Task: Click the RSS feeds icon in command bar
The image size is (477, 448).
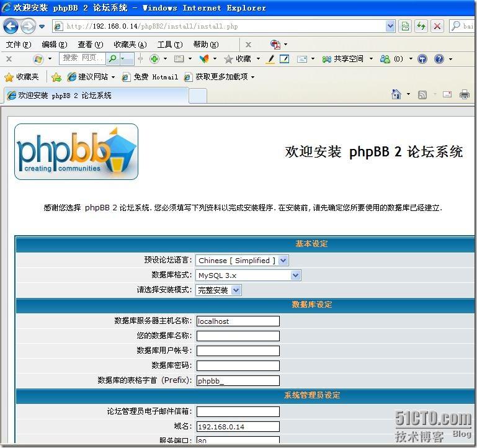Action: [422, 95]
